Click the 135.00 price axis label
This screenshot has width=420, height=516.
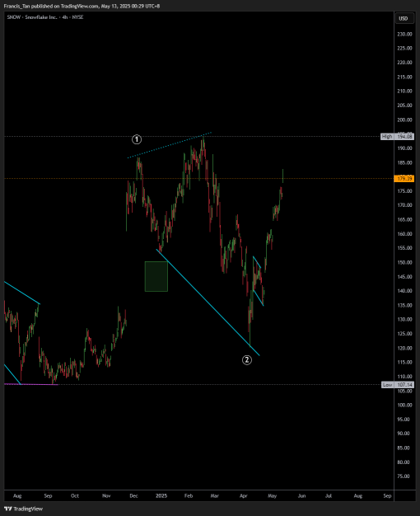[x=405, y=305]
